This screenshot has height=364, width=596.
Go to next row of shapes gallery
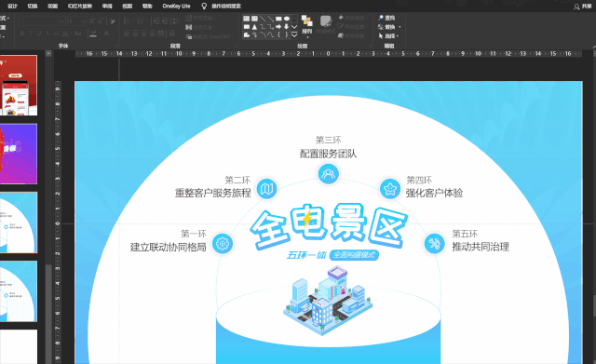click(294, 27)
